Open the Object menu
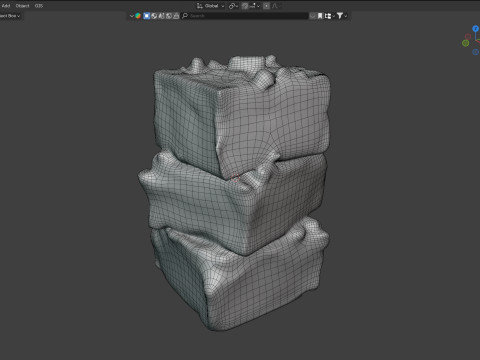480x360 pixels. [x=22, y=6]
